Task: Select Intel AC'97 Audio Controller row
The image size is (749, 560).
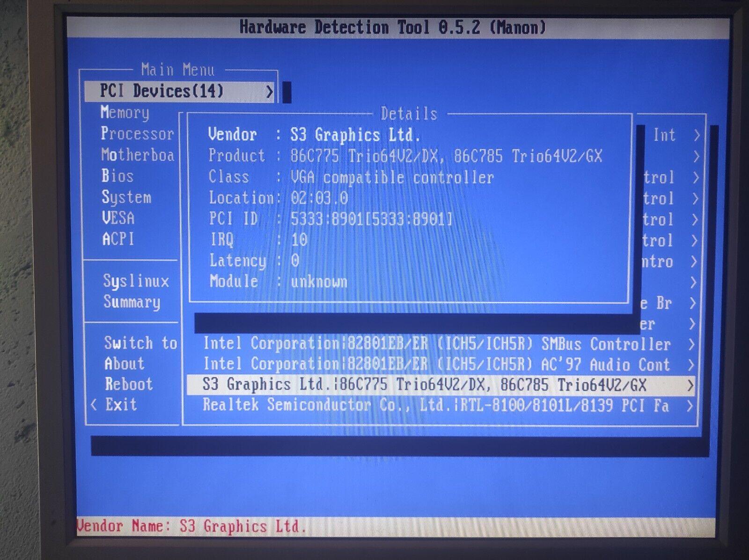Action: coord(436,364)
